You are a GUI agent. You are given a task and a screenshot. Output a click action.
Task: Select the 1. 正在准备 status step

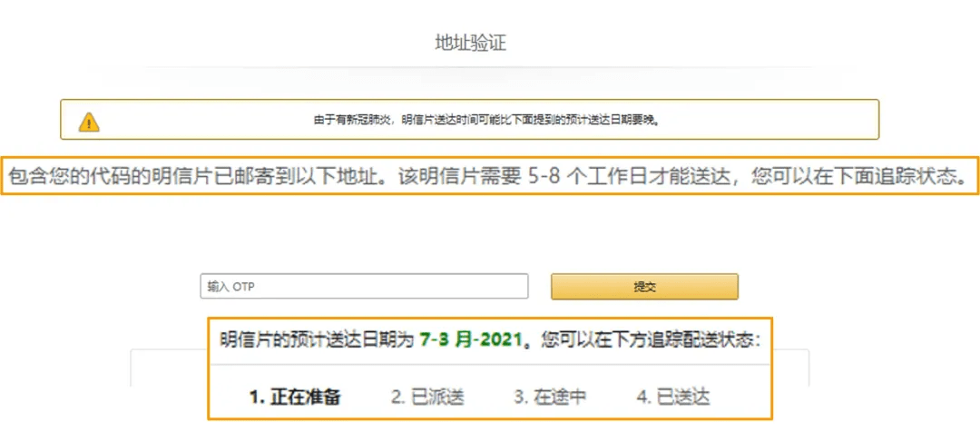click(295, 398)
